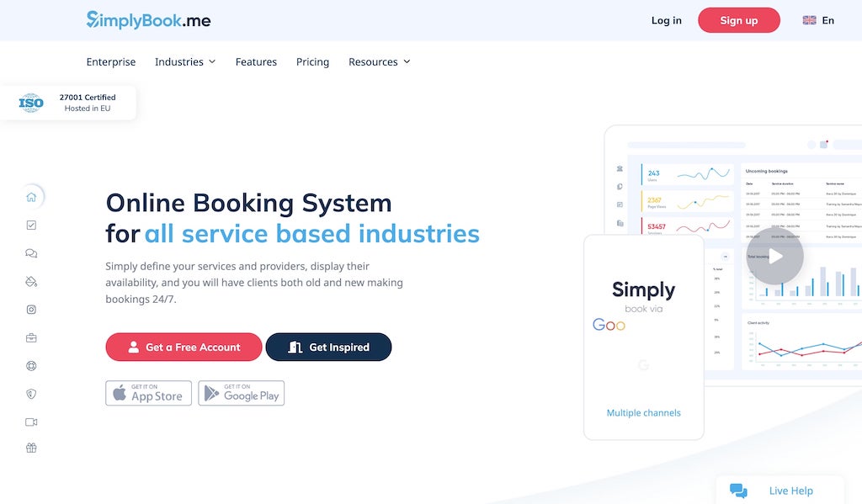This screenshot has height=504, width=862.
Task: Open the Features menu item
Action: click(x=256, y=61)
